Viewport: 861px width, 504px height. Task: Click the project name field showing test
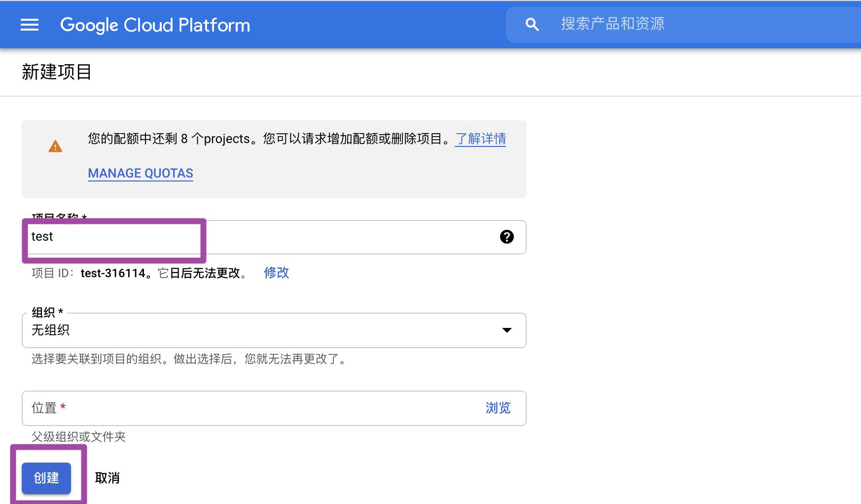(113, 237)
